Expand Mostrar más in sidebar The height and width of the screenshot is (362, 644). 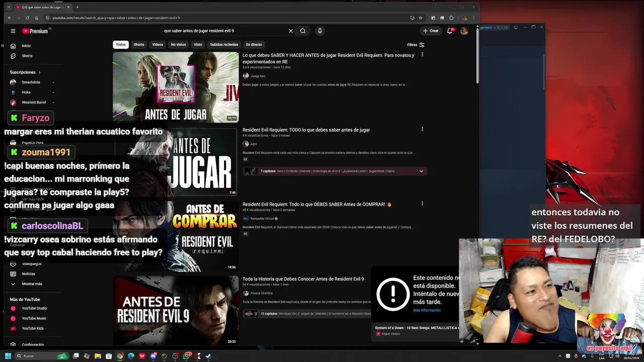pyautogui.click(x=27, y=284)
